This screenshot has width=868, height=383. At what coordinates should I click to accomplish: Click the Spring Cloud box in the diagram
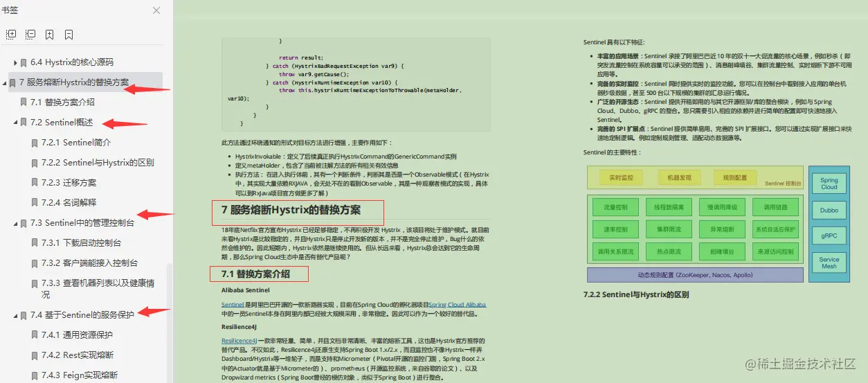[829, 184]
